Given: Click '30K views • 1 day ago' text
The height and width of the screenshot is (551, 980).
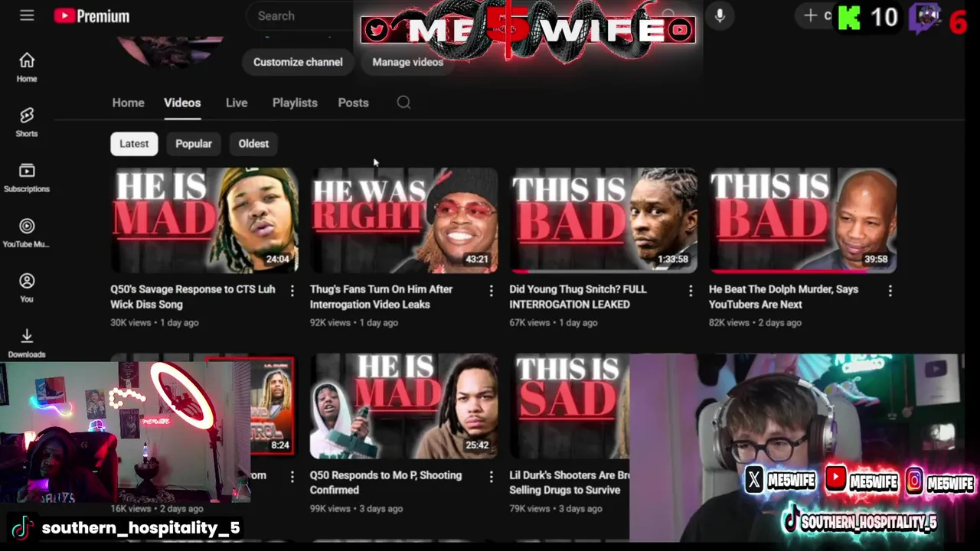Looking at the screenshot, I should [x=155, y=323].
